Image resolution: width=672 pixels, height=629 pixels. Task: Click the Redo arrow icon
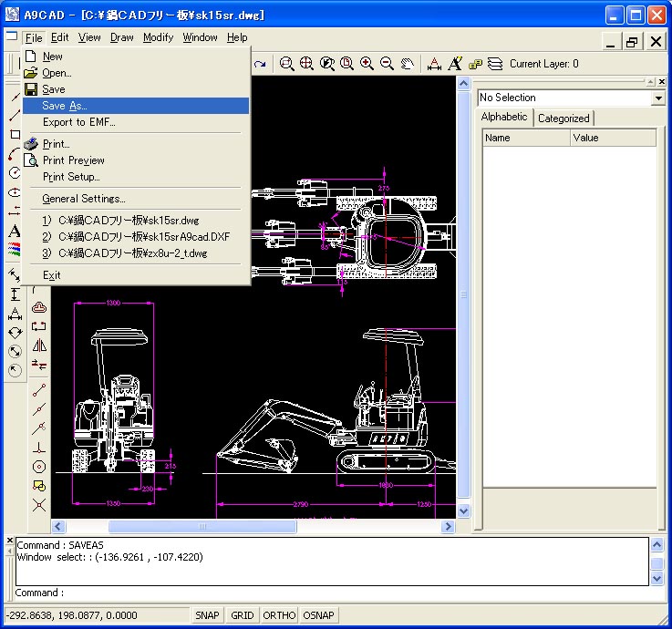pyautogui.click(x=260, y=65)
